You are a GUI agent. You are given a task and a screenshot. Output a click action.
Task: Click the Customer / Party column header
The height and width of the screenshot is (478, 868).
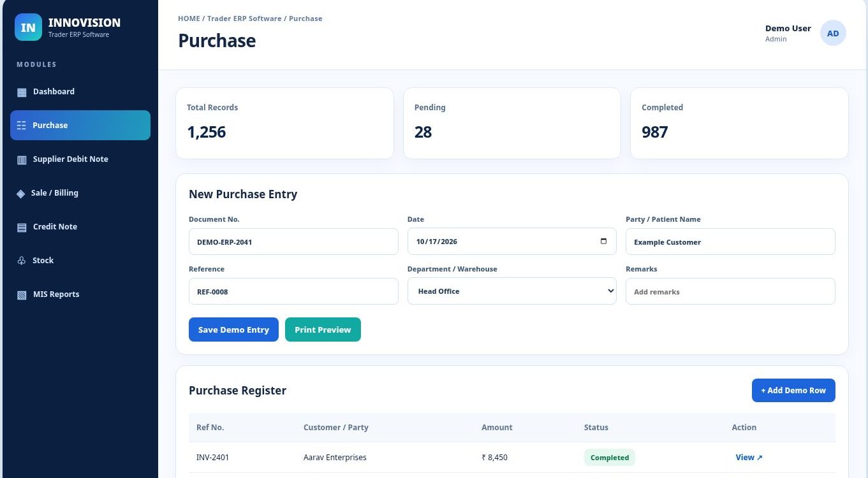point(336,427)
